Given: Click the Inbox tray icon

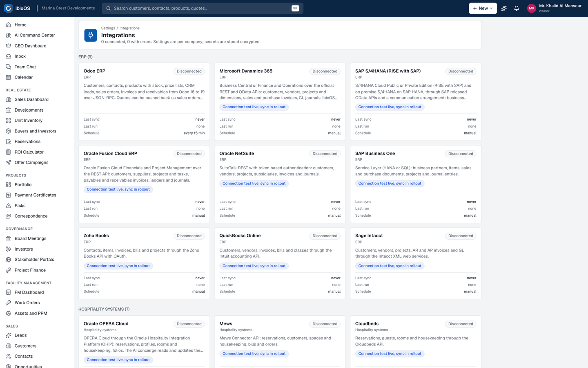Looking at the screenshot, I should tap(8, 56).
